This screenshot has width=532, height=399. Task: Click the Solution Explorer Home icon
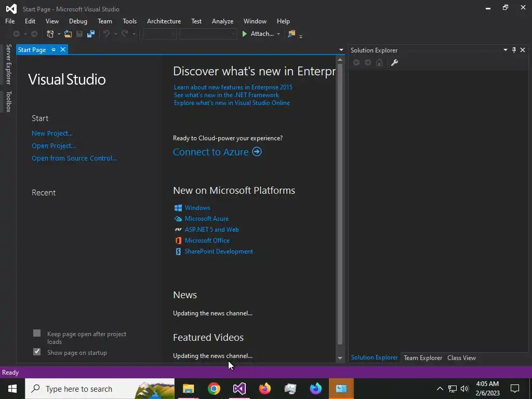(x=379, y=62)
